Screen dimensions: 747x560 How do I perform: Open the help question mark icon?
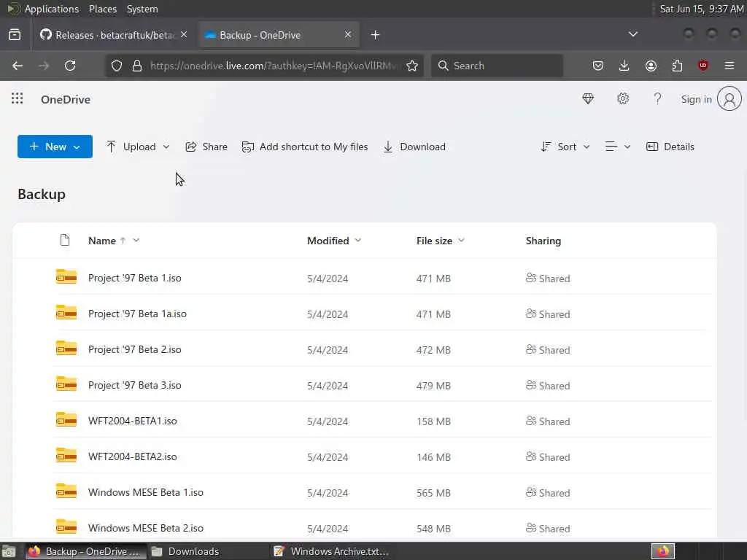tap(657, 98)
